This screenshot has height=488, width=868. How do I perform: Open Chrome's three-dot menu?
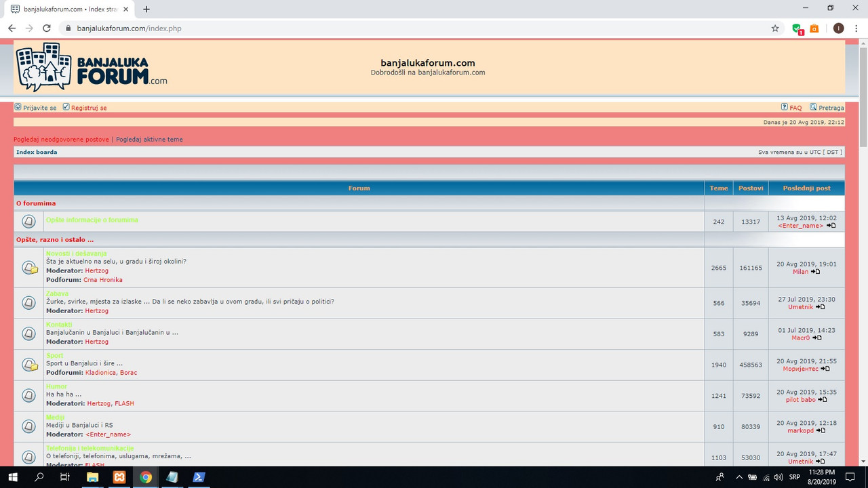tap(856, 28)
